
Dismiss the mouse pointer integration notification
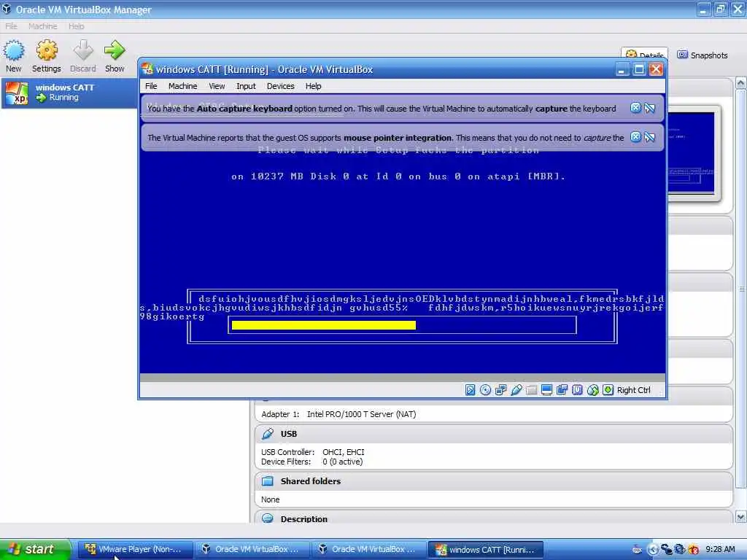(x=635, y=137)
